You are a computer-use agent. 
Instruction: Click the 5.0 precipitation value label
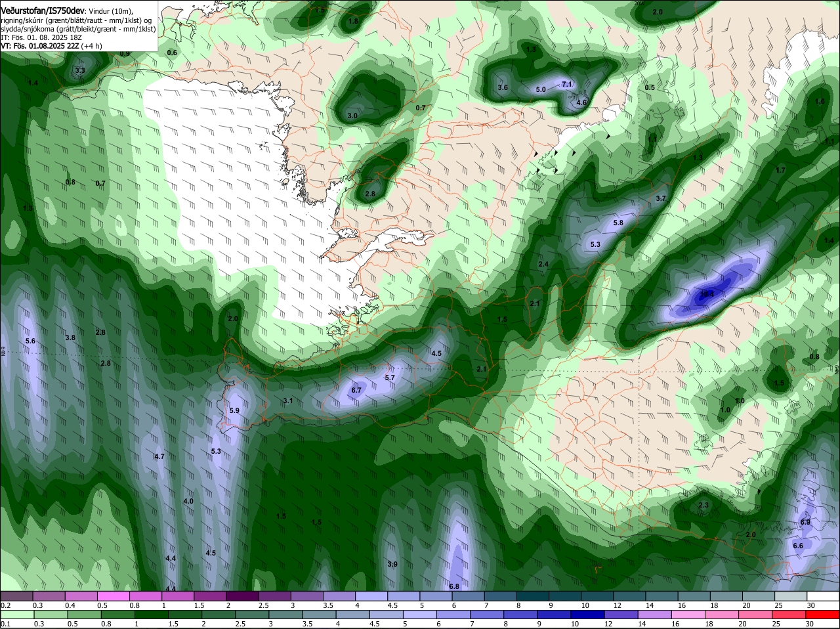pos(541,89)
